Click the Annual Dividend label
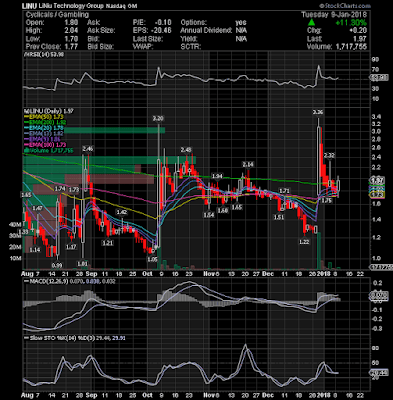 click(206, 31)
